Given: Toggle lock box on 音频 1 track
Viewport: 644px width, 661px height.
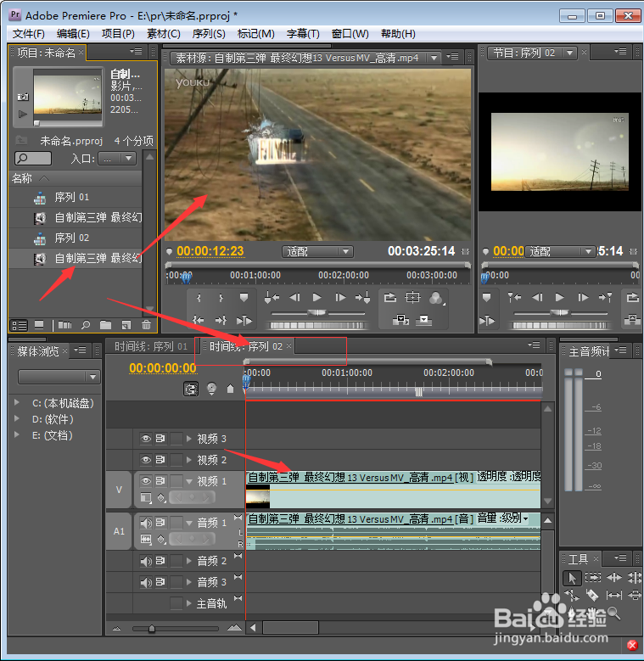Looking at the screenshot, I should (176, 524).
